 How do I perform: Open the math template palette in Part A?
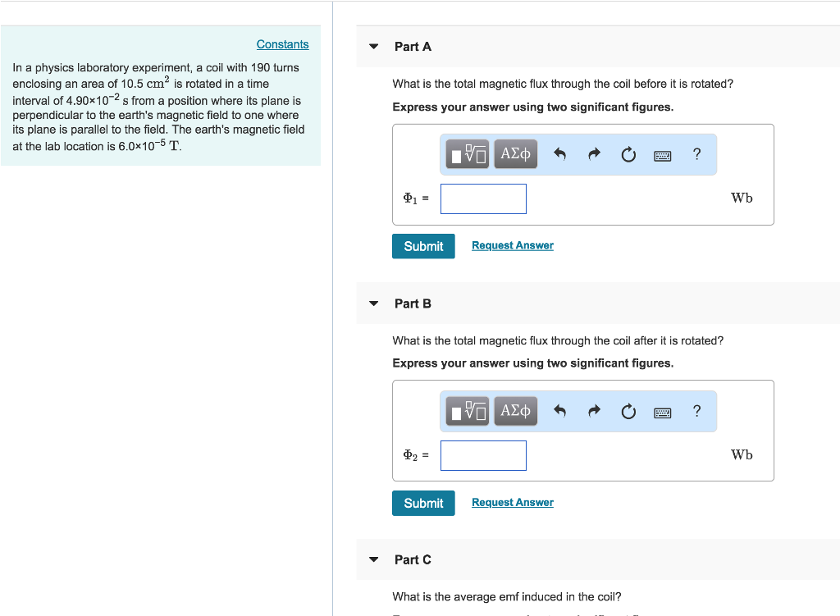tap(466, 153)
